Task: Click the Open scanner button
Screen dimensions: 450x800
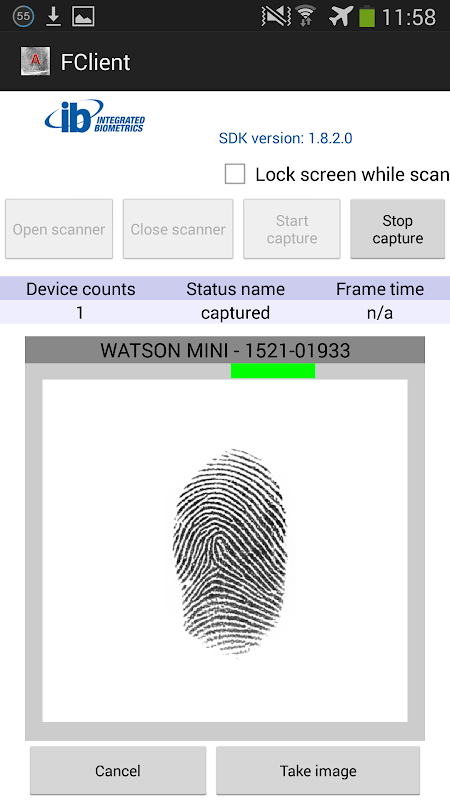Action: pos(59,229)
